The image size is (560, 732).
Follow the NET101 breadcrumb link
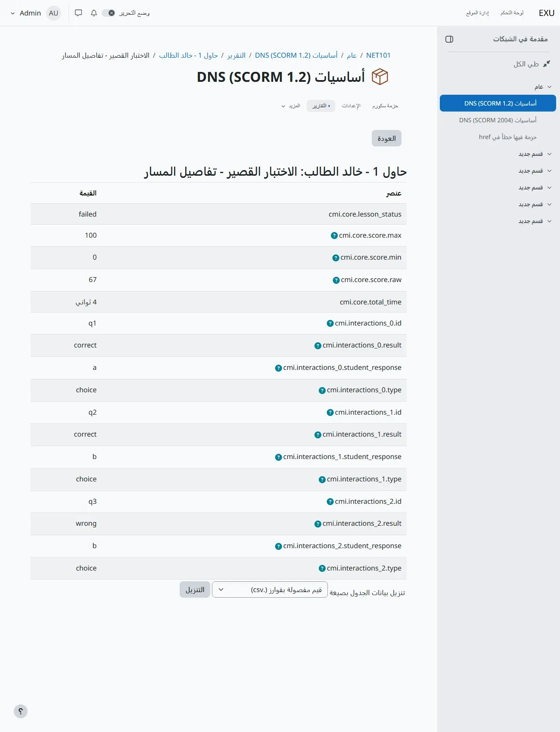(378, 56)
